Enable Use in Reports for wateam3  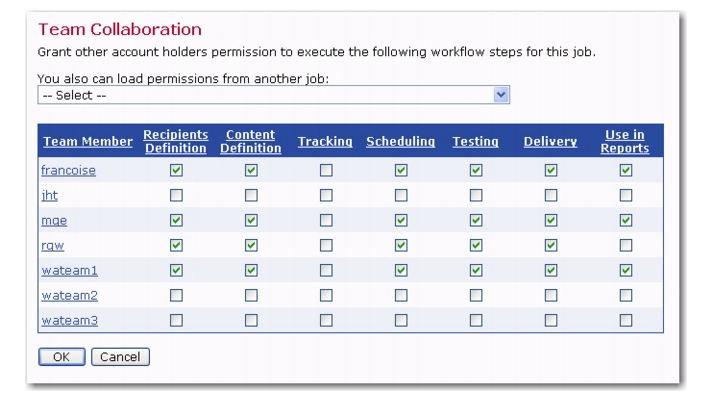point(626,320)
